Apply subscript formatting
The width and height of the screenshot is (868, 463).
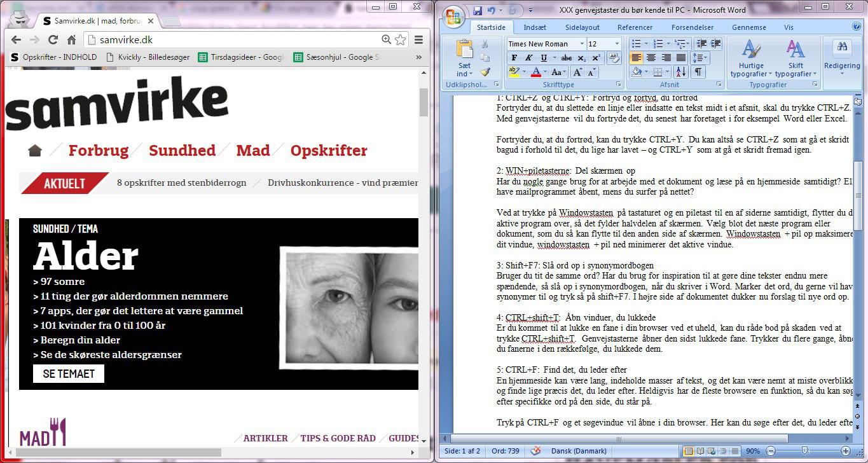click(x=582, y=58)
